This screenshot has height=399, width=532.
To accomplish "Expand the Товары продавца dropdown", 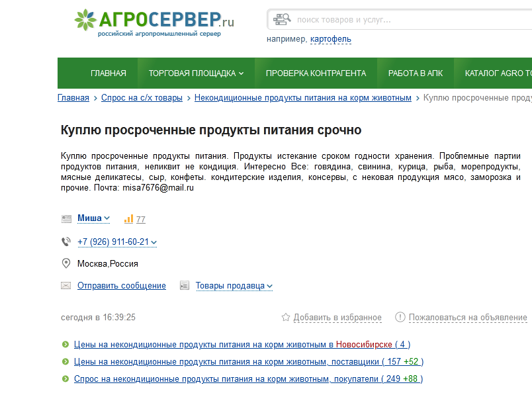I will tap(234, 286).
